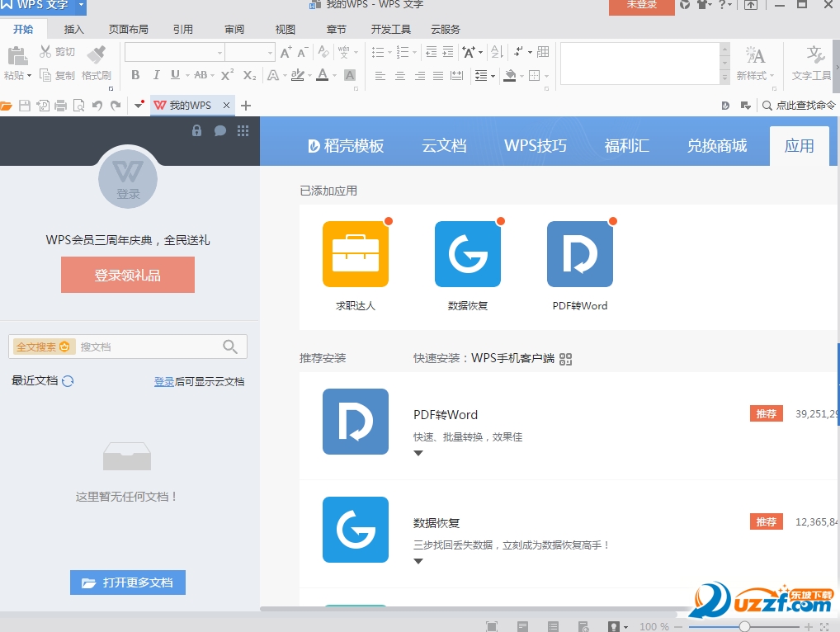Click the sort icon
840x632 pixels.
(497, 52)
